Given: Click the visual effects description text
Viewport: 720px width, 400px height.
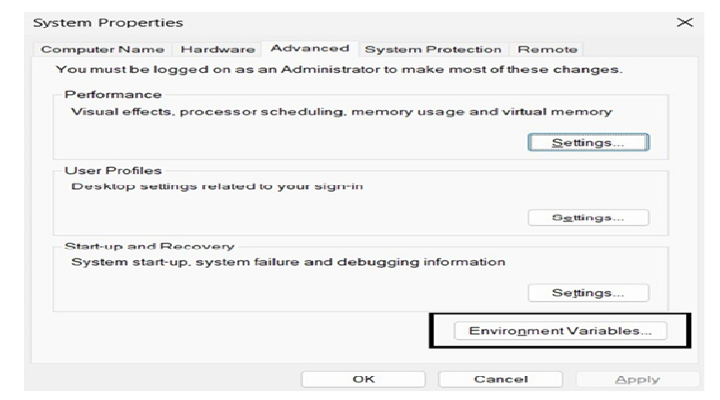Looking at the screenshot, I should 341,111.
